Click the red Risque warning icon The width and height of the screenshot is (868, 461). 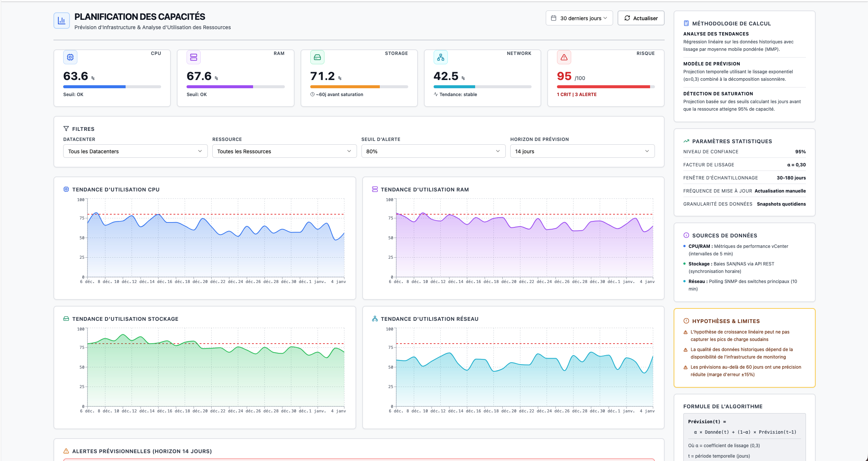(564, 57)
